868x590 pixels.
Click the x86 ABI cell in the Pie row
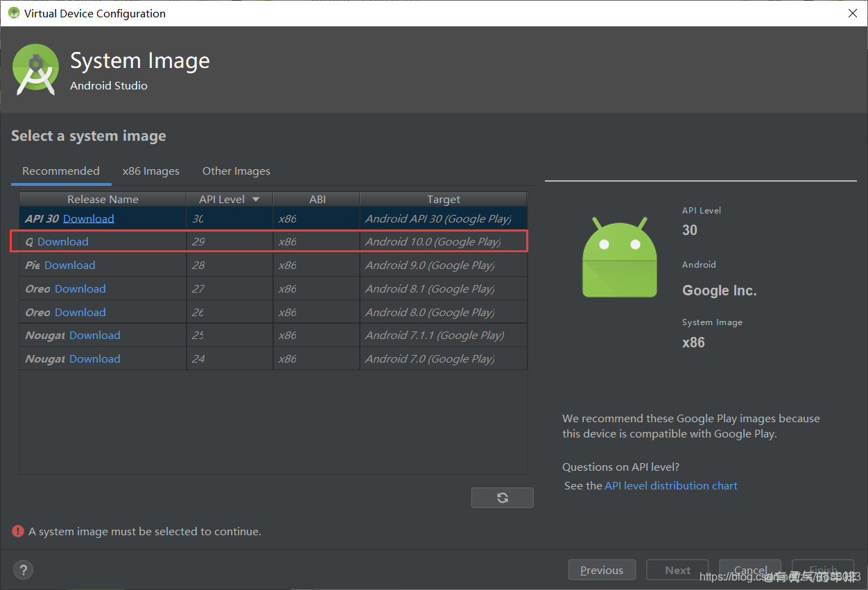(317, 266)
